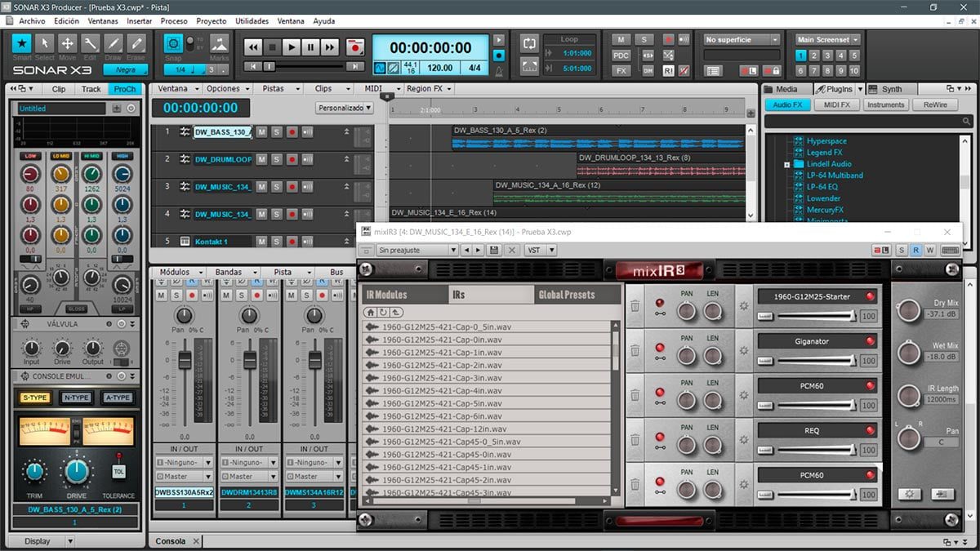Select the Draw tool
The height and width of the screenshot is (551, 980).
click(114, 43)
